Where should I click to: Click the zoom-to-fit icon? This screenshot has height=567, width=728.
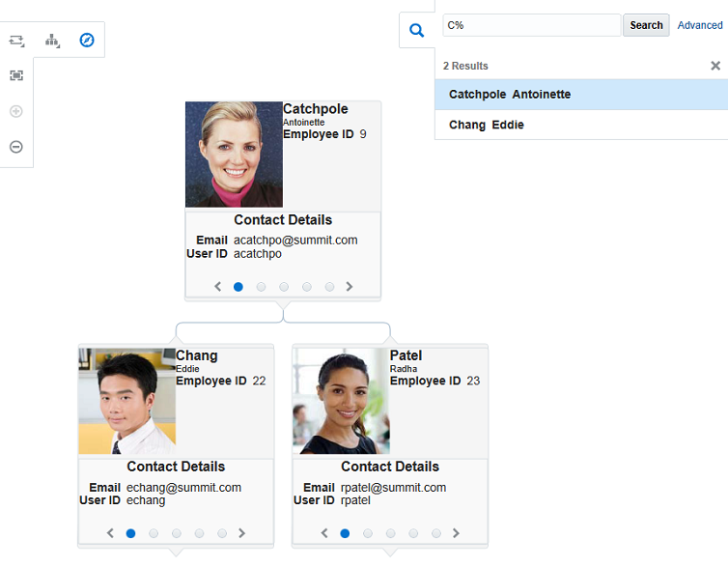click(16, 75)
